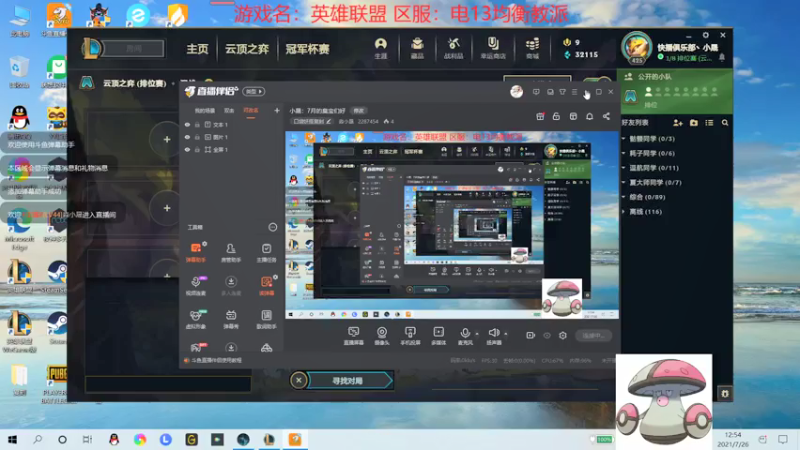Open streaming settings gear near 连接中 button
The width and height of the screenshot is (800, 450).
pyautogui.click(x=562, y=335)
